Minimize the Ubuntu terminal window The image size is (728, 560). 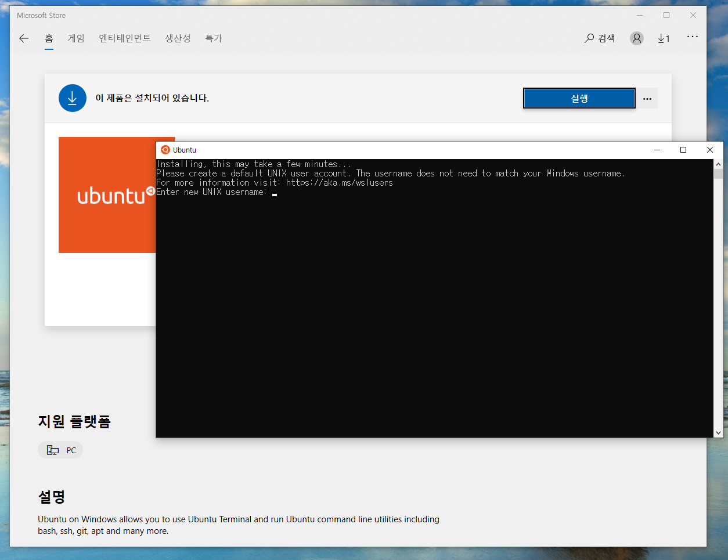pos(657,150)
